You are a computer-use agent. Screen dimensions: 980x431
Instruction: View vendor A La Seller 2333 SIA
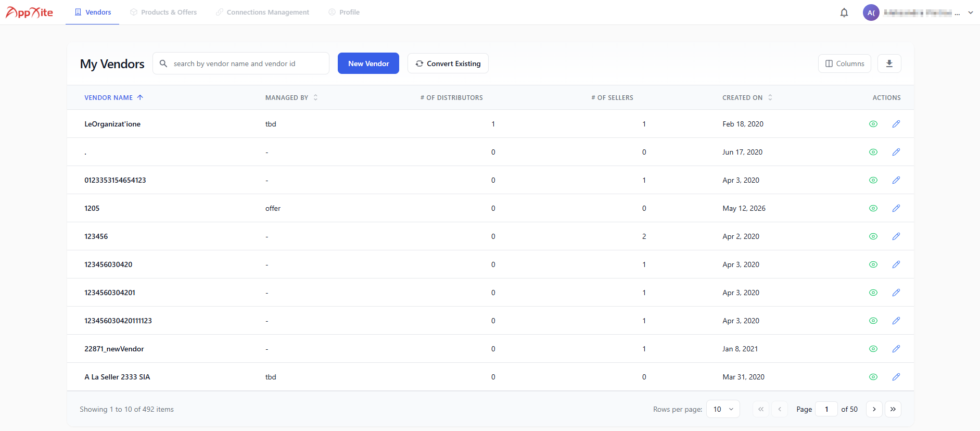[873, 377]
